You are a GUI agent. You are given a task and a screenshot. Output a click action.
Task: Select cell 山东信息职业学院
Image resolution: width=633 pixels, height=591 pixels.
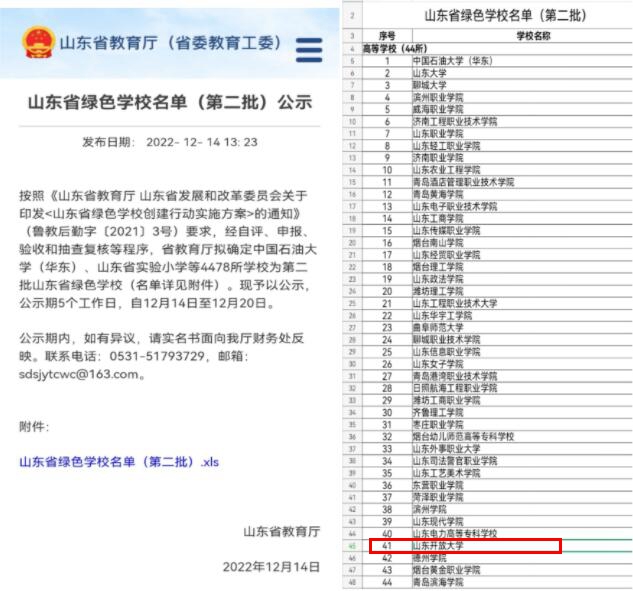(522, 352)
